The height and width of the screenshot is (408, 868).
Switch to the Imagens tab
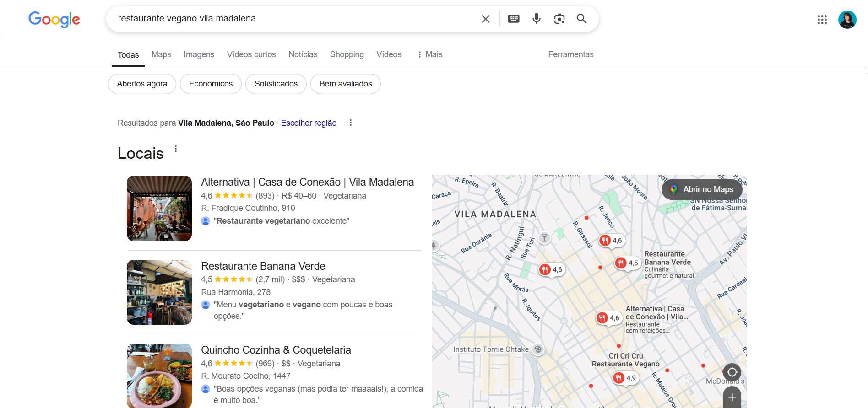click(199, 54)
